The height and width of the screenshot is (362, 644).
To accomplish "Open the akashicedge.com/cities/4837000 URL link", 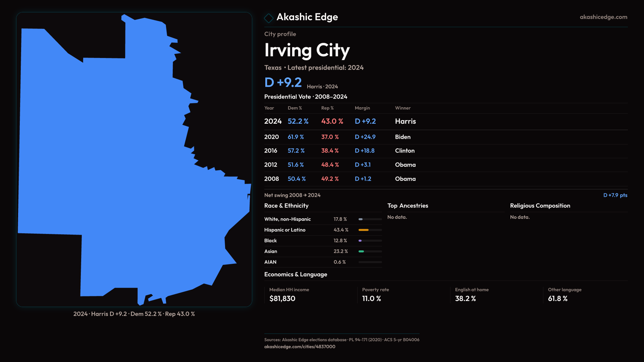I will tap(300, 347).
